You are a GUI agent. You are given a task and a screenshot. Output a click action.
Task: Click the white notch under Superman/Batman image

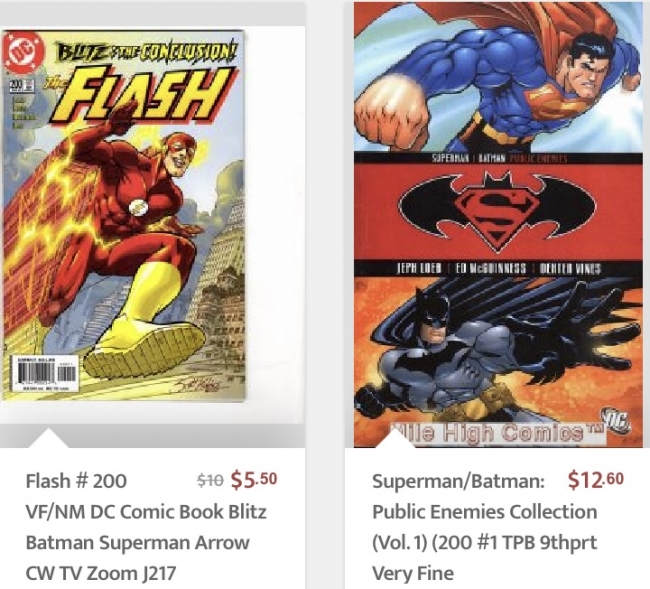395,439
